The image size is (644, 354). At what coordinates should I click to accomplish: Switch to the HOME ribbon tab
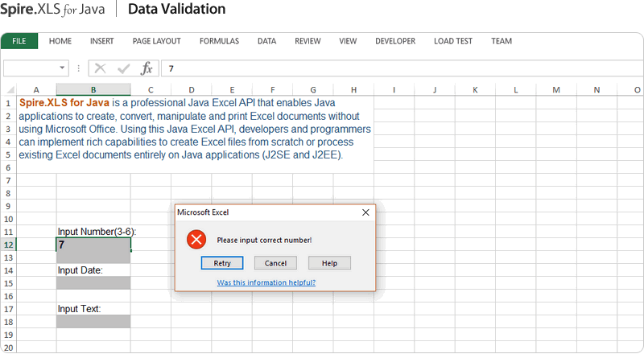[x=60, y=41]
